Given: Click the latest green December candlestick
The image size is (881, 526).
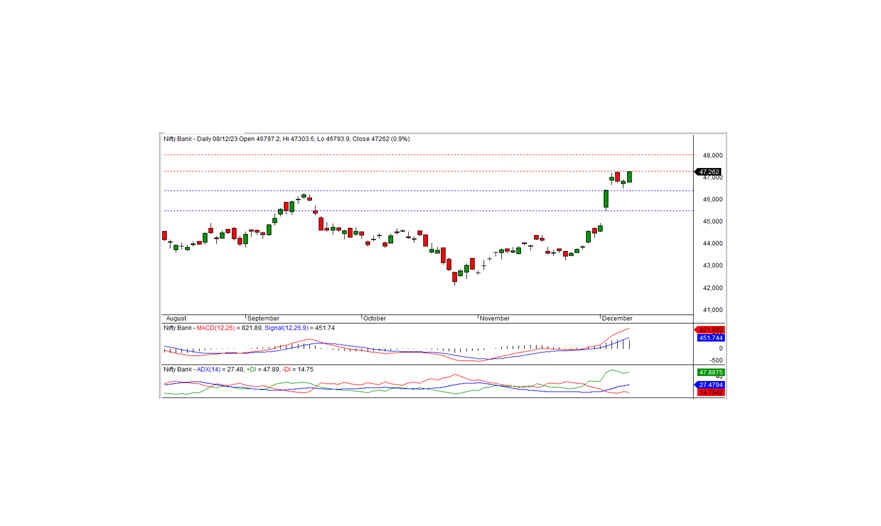Looking at the screenshot, I should [629, 176].
